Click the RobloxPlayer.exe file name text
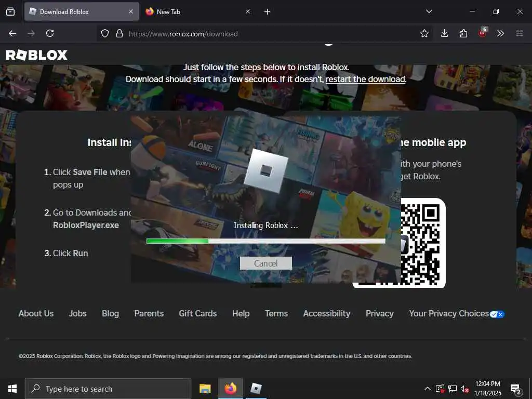 (x=86, y=225)
